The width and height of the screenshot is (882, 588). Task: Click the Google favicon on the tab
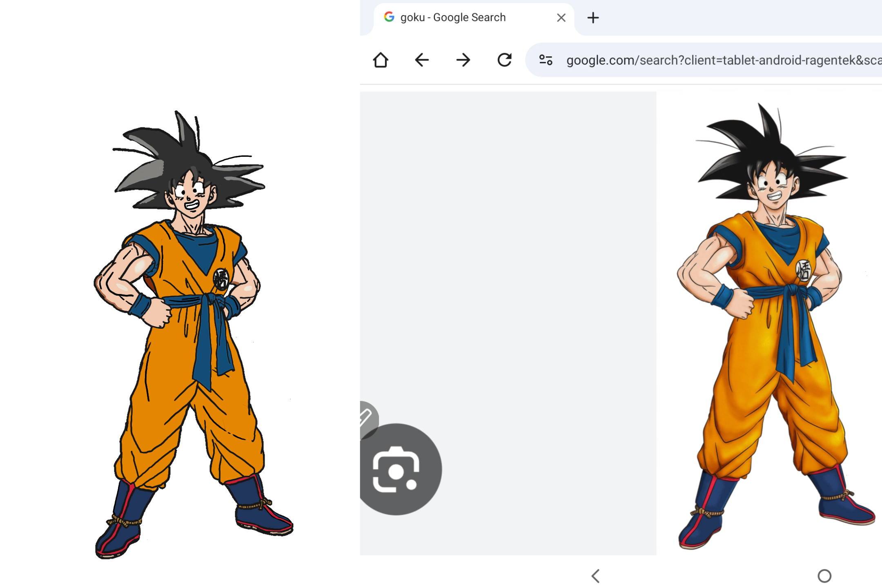tap(389, 17)
